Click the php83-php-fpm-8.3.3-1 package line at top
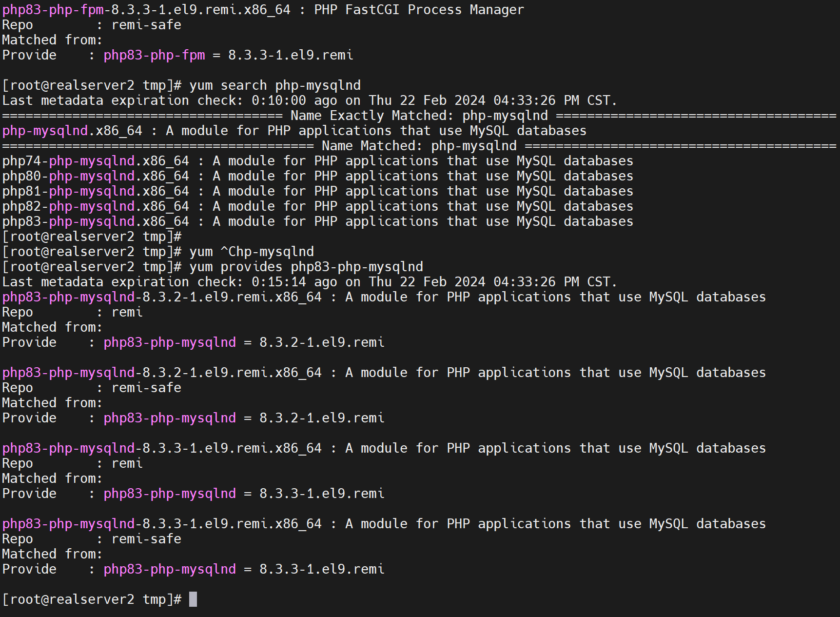Image resolution: width=840 pixels, height=617 pixels. (x=146, y=10)
